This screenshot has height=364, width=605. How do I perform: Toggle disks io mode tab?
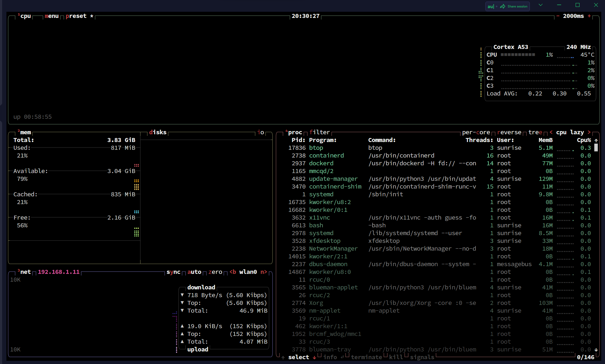261,132
